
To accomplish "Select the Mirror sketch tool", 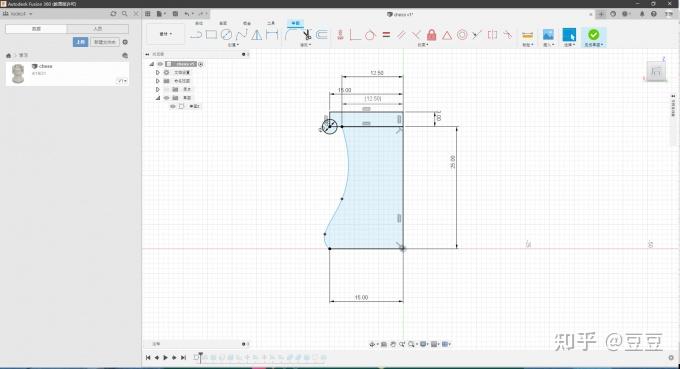I will click(257, 35).
